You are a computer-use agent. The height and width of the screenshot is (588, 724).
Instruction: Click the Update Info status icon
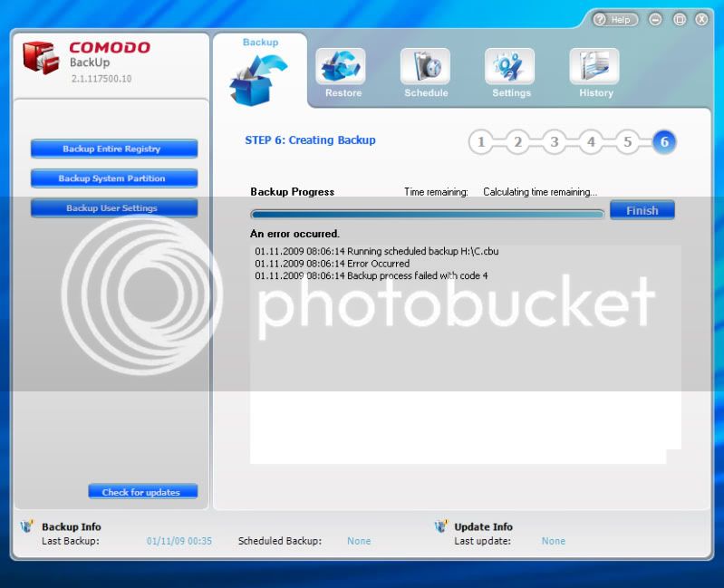tap(441, 525)
